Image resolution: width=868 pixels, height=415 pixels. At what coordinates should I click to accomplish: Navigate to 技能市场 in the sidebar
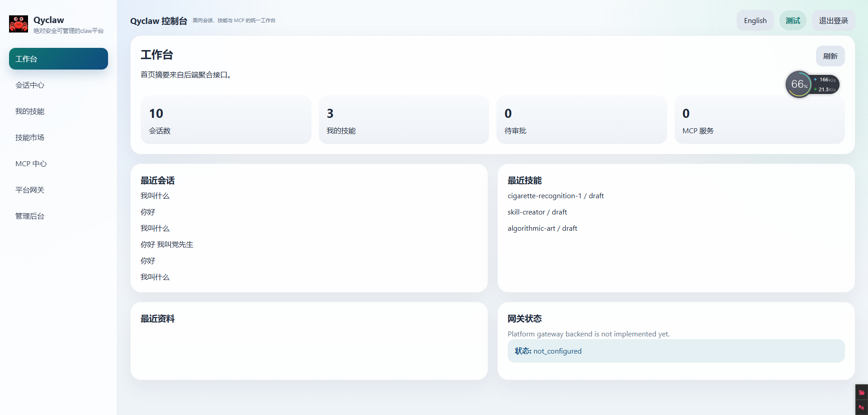coord(58,137)
